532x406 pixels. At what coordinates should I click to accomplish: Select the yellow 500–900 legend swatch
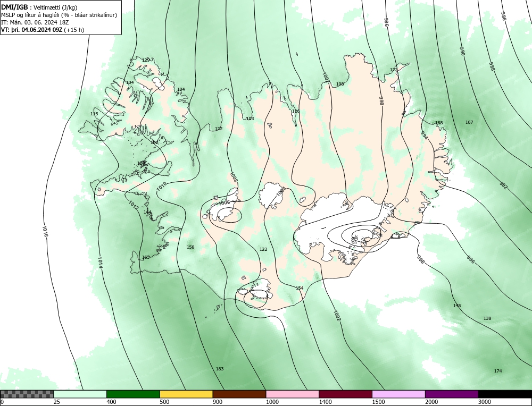tap(186, 394)
